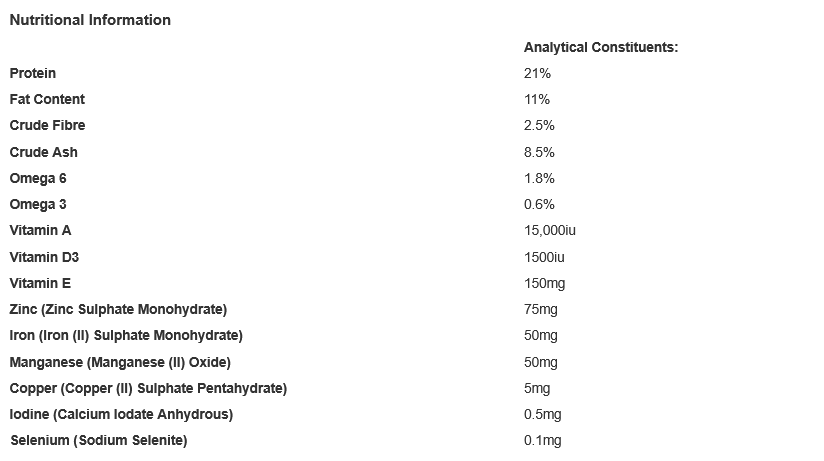Select the Protein row label
The height and width of the screenshot is (461, 824).
tap(33, 73)
